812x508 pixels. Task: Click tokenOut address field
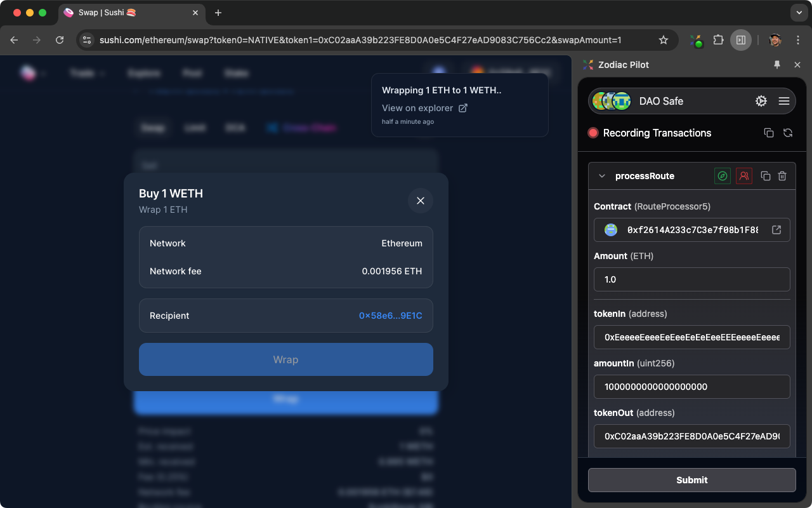coord(691,436)
